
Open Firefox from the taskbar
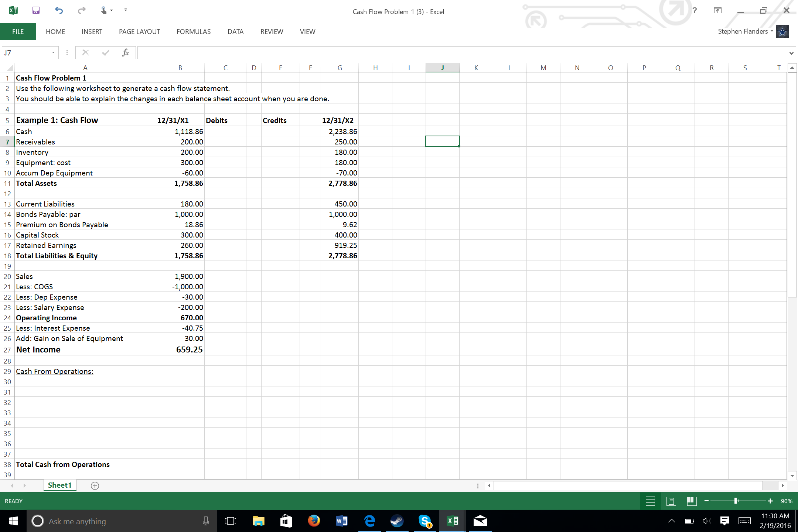(x=314, y=521)
